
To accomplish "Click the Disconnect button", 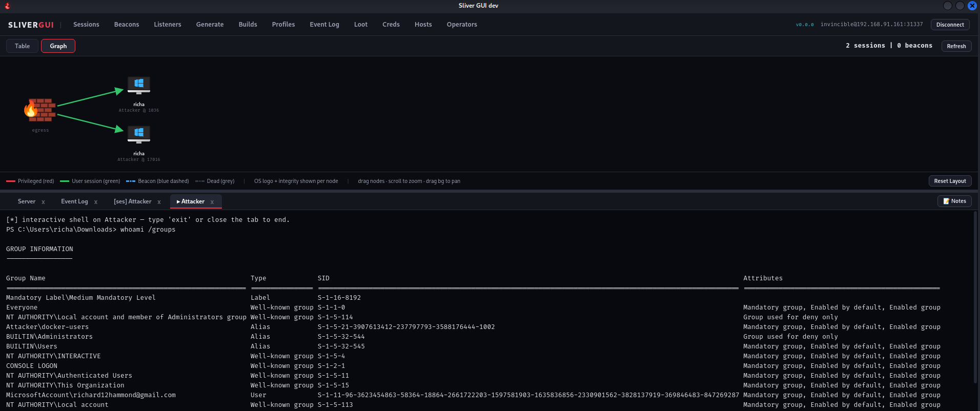I will point(950,25).
